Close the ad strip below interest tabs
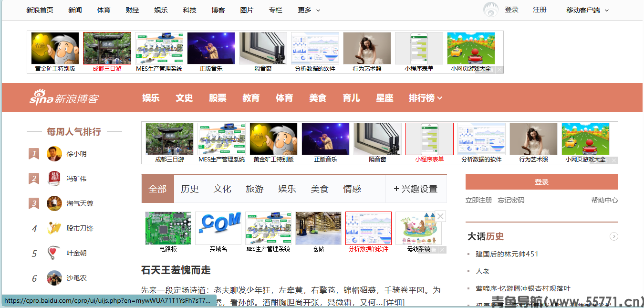Viewport: 644px width, 308px height. [x=441, y=217]
